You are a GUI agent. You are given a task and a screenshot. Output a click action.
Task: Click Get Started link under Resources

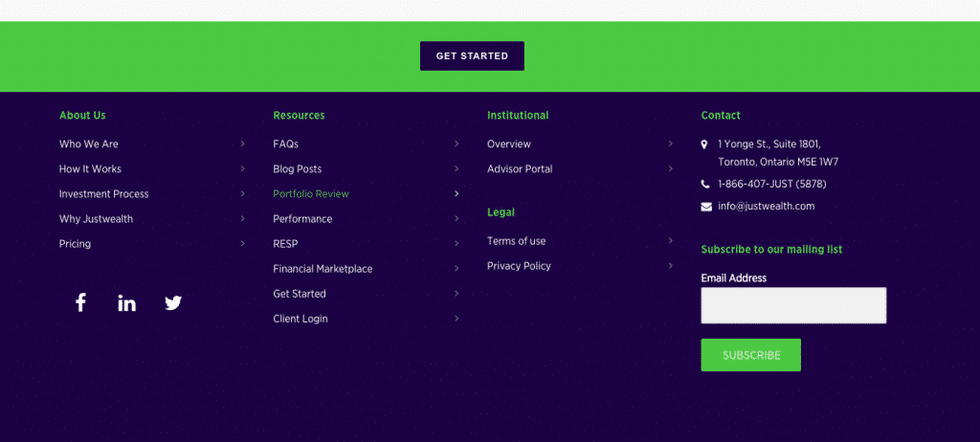point(300,294)
